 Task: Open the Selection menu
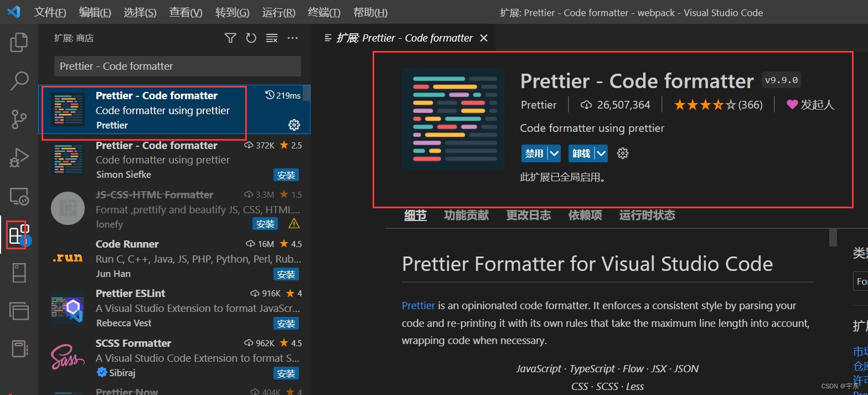(x=140, y=12)
